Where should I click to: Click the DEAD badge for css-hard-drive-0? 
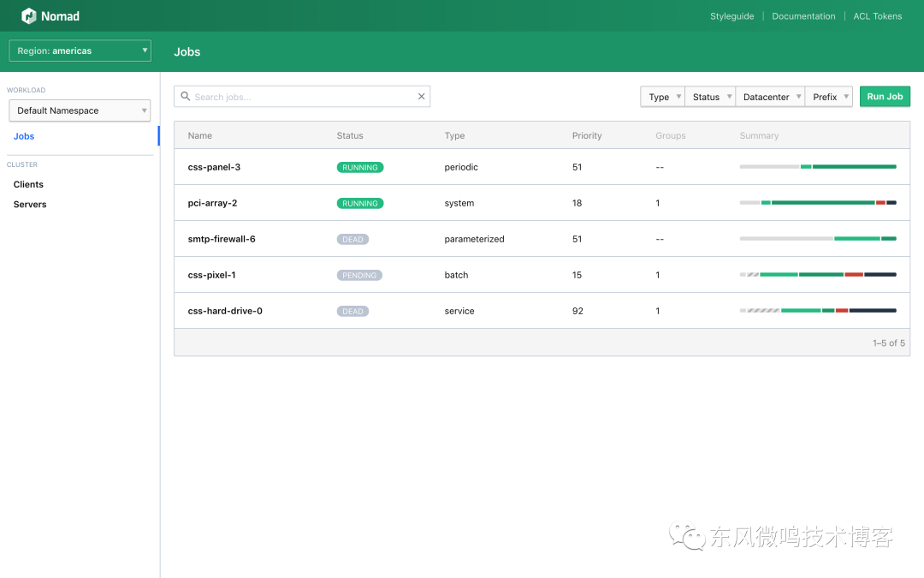coord(353,312)
